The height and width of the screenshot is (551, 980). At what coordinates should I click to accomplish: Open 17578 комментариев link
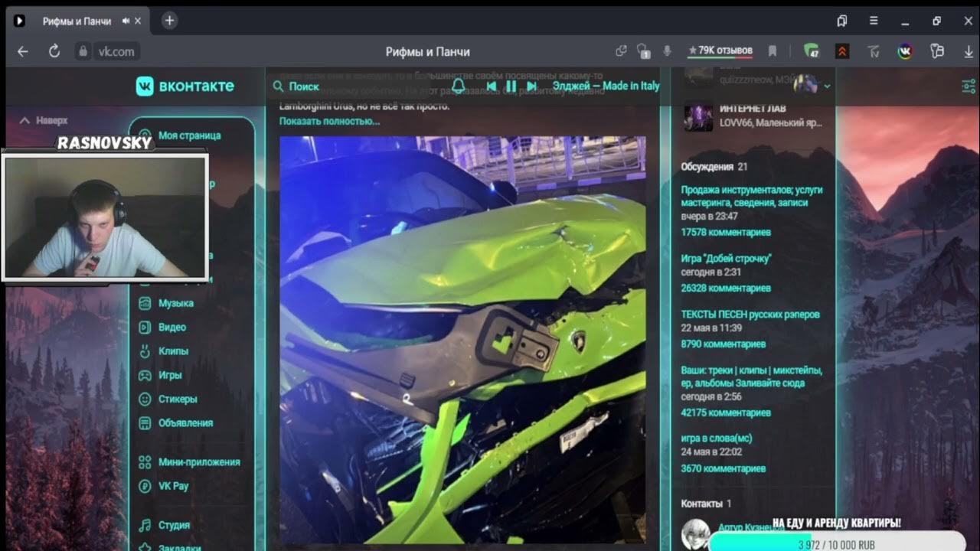(726, 232)
